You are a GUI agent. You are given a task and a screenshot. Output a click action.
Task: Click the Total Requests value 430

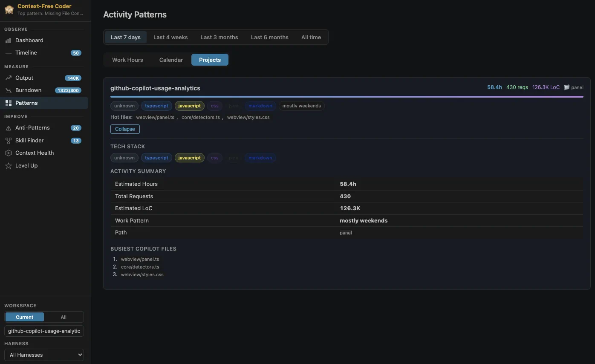tap(345, 196)
